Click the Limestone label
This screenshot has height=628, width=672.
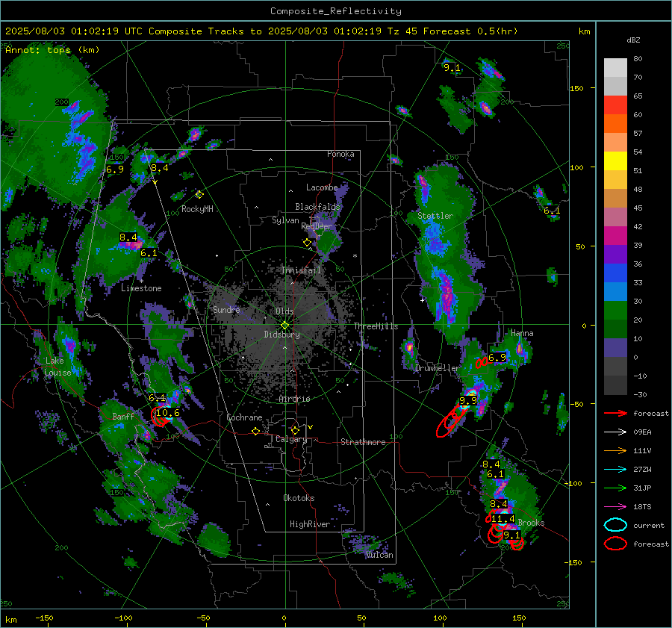pos(141,288)
